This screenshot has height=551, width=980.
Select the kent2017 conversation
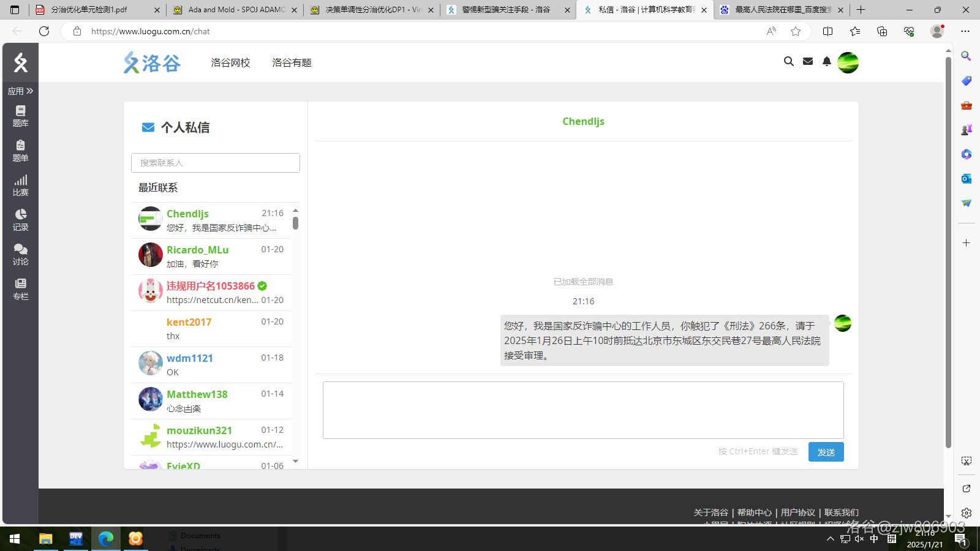(211, 329)
